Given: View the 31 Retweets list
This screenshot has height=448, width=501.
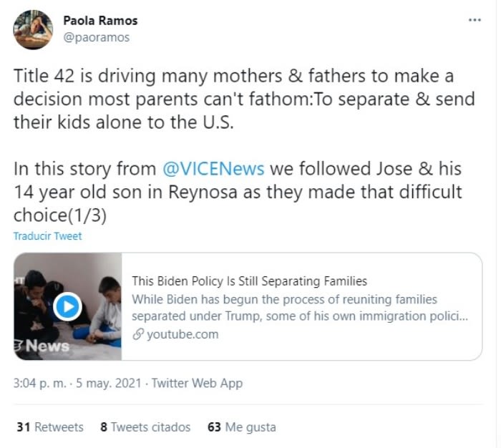Looking at the screenshot, I should pos(50,427).
